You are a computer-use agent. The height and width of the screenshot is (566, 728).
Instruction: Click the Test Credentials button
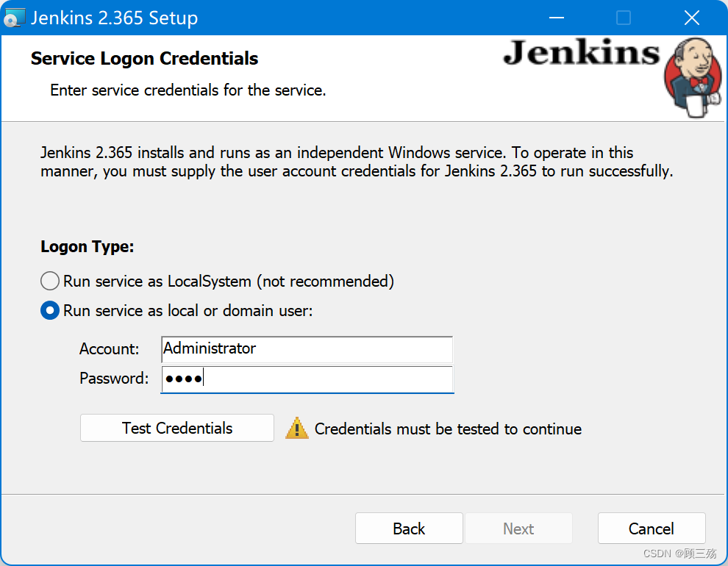177,428
